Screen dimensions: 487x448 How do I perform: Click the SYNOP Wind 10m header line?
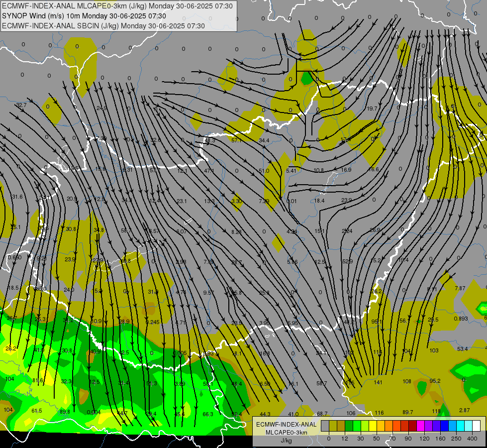pyautogui.click(x=84, y=16)
